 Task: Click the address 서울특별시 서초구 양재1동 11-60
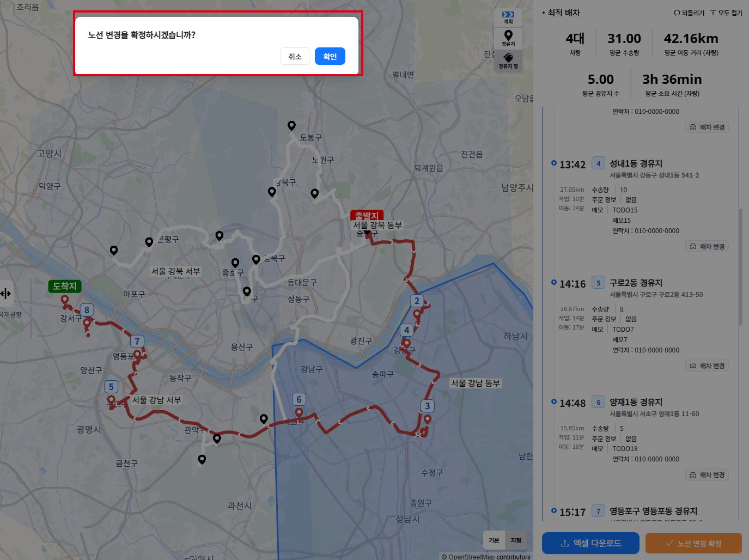pyautogui.click(x=654, y=414)
